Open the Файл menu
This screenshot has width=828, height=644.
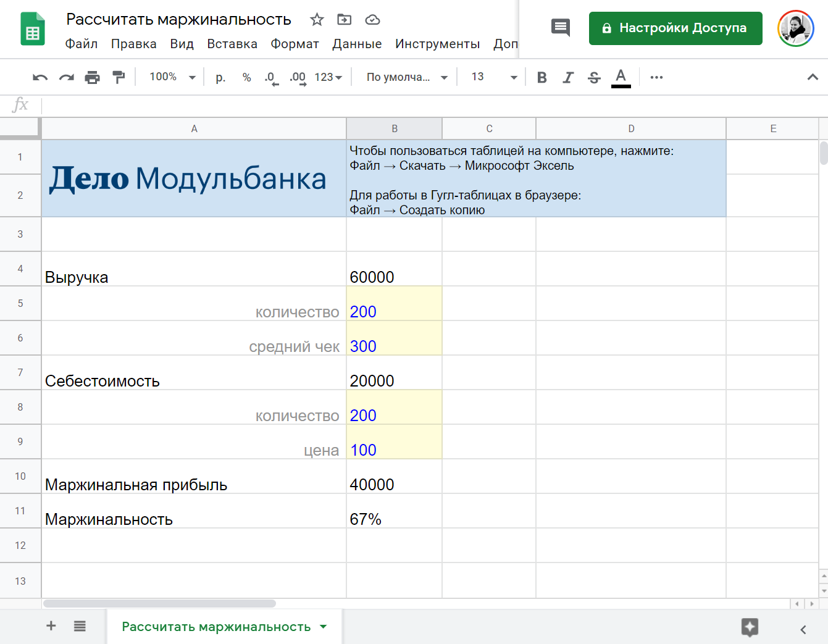[x=81, y=44]
